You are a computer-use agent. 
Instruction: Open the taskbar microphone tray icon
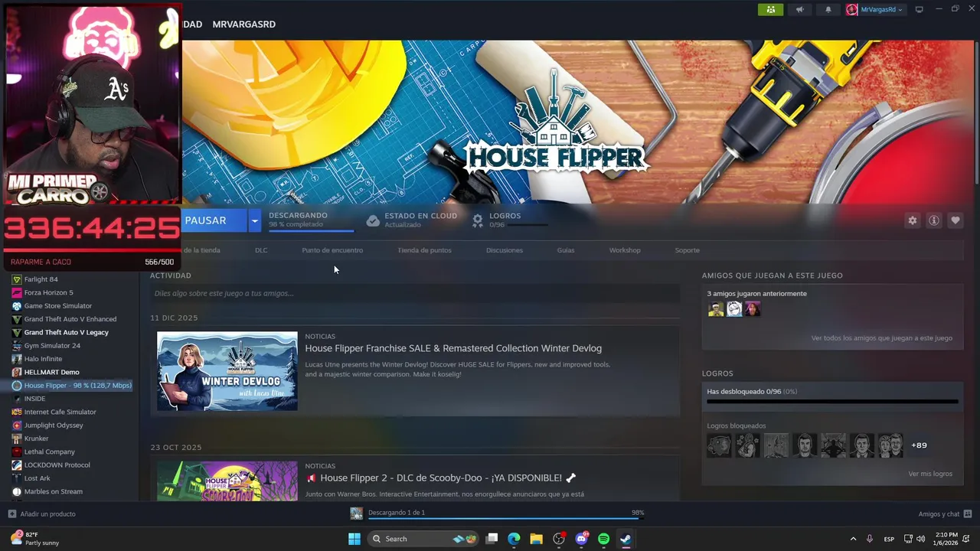tap(870, 539)
